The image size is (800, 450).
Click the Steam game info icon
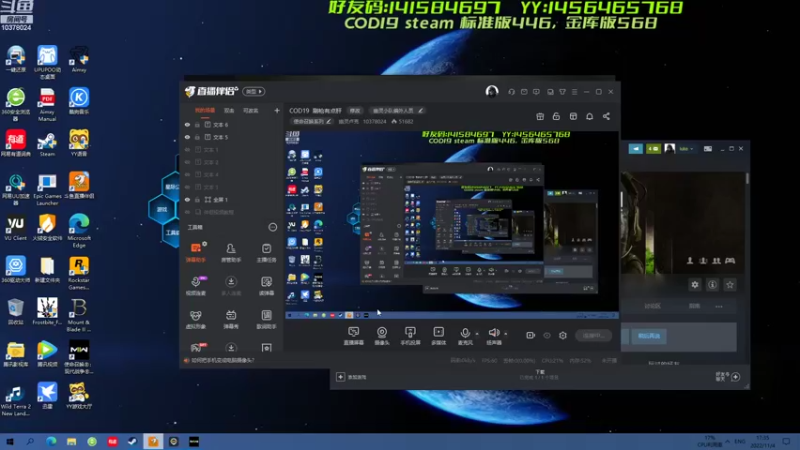click(x=712, y=285)
